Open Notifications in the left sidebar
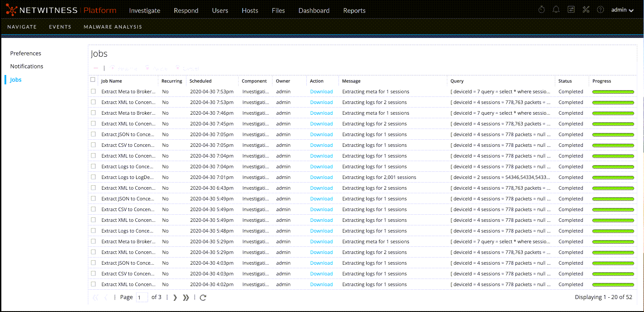Screen dimensions: 644x312 coord(27,67)
